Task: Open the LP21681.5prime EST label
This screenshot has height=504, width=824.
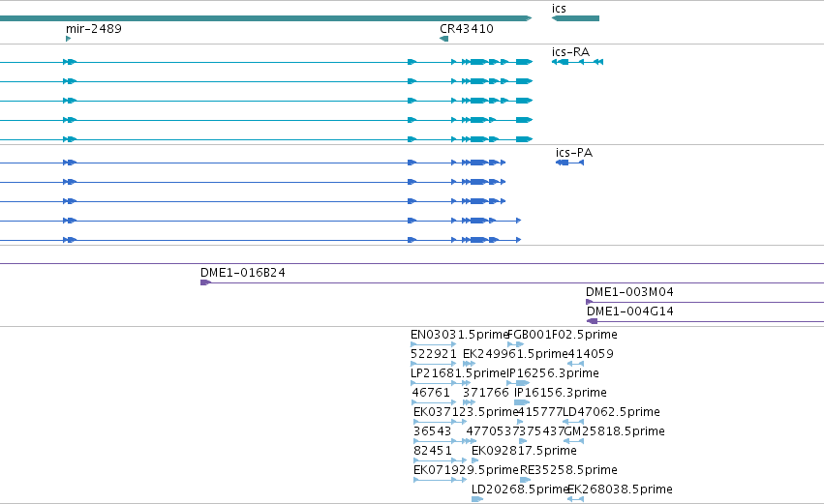Action: coord(458,373)
